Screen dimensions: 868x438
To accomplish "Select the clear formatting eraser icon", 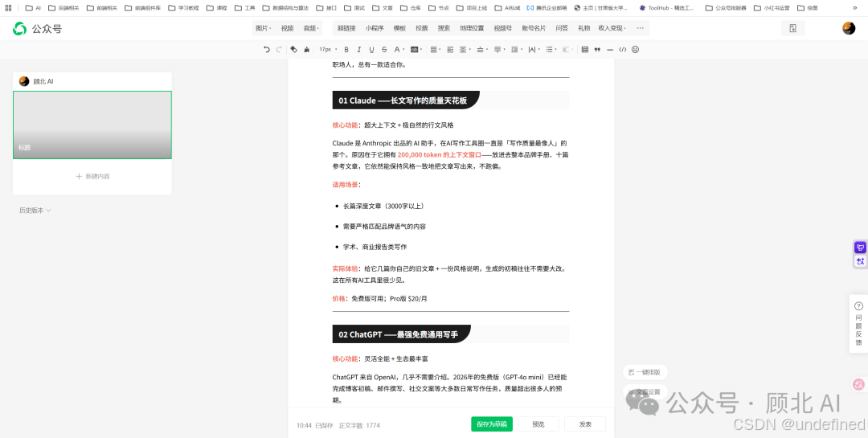I will click(x=294, y=49).
